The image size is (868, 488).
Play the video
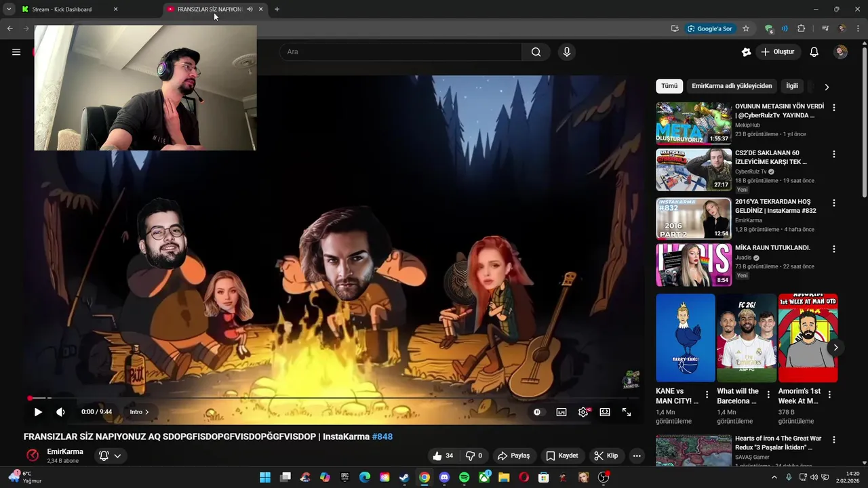click(38, 411)
